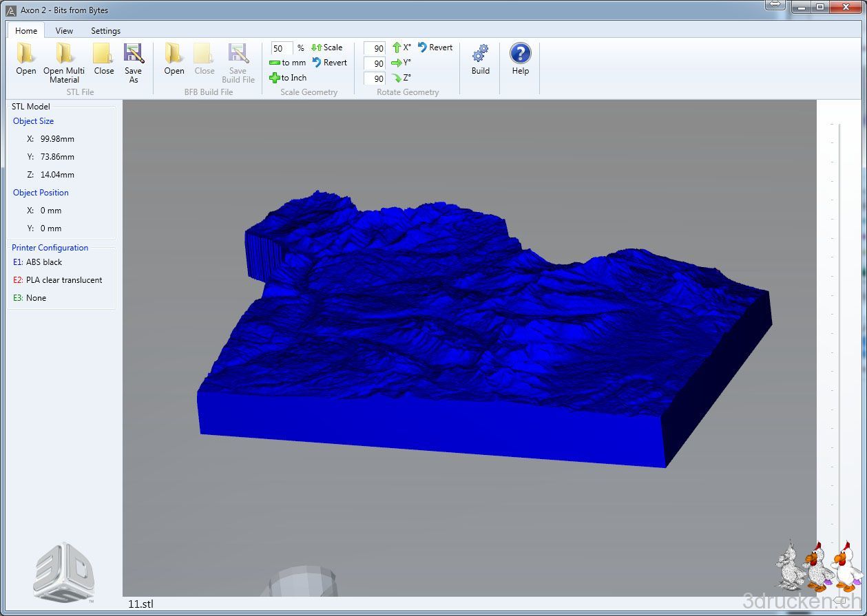Rotate the model around X axis
This screenshot has width=867, height=616.
[x=401, y=47]
